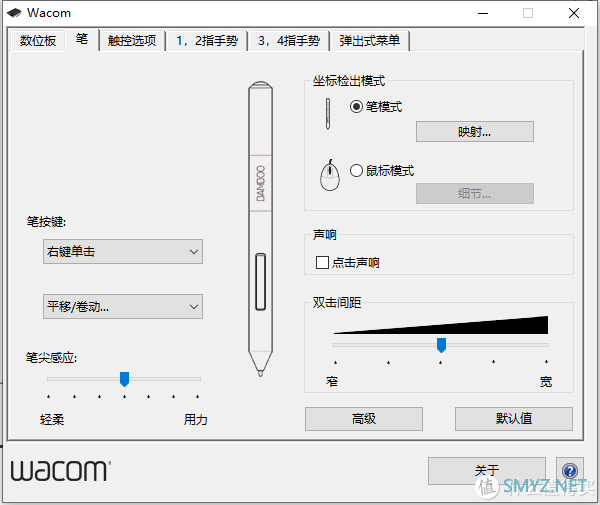This screenshot has height=505, width=600.
Task: Click the 映射... button
Action: tap(475, 132)
